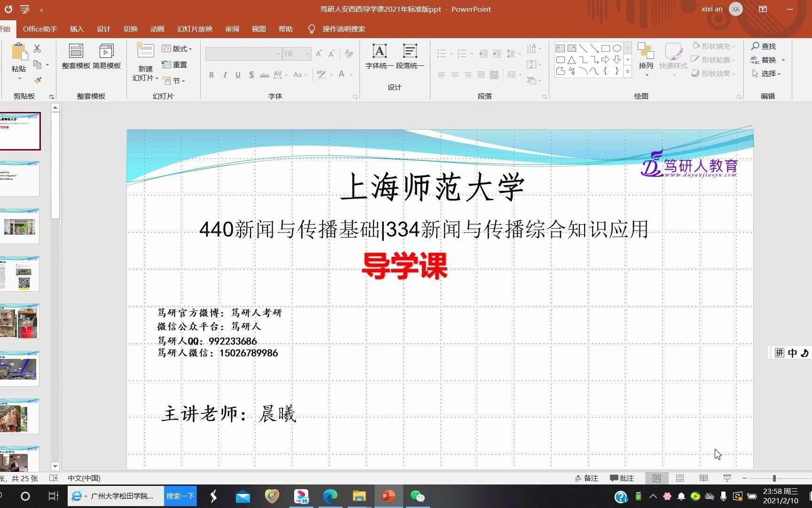Open the 插入 Insert tab
This screenshot has height=508, width=812.
coord(77,29)
